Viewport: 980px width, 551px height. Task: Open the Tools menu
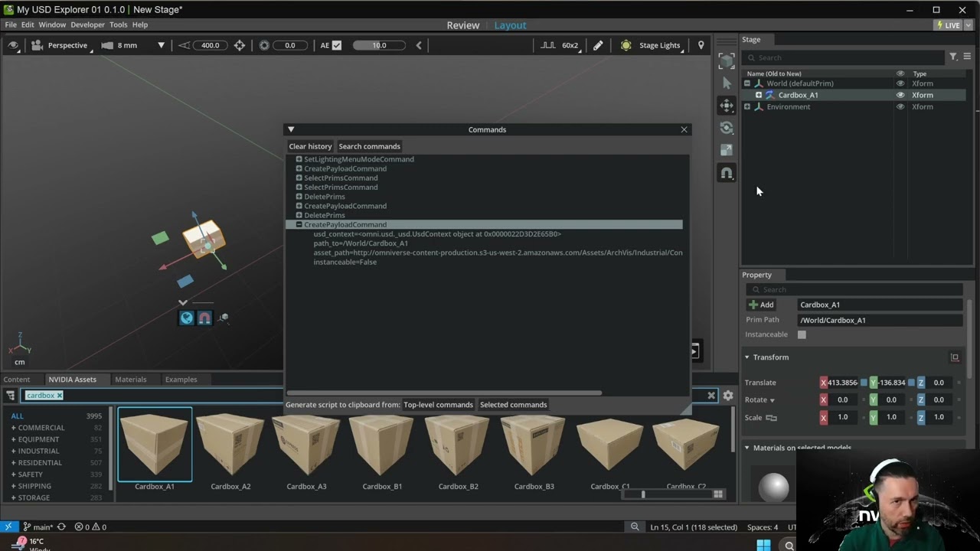tap(118, 24)
